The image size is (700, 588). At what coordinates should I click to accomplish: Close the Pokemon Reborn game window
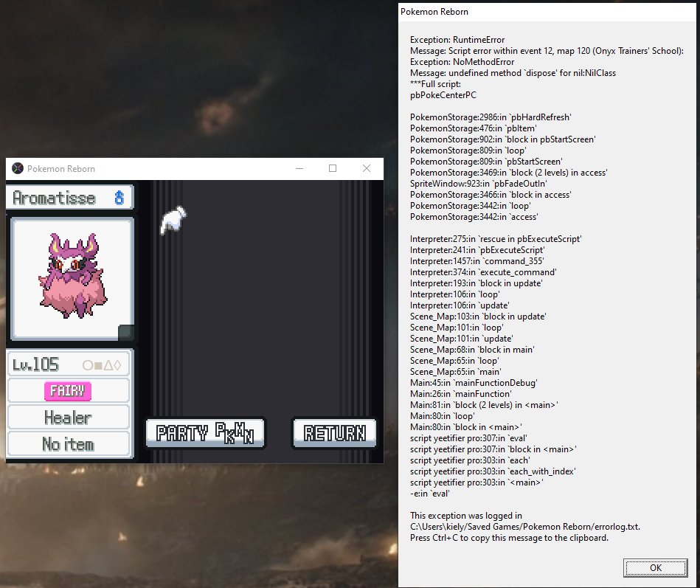tap(367, 168)
